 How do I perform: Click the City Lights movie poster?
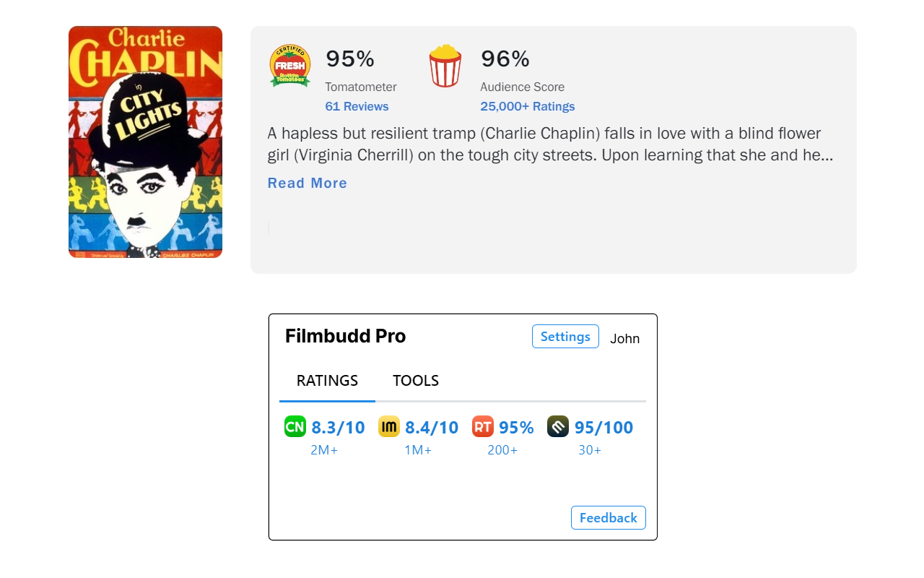coord(144,142)
